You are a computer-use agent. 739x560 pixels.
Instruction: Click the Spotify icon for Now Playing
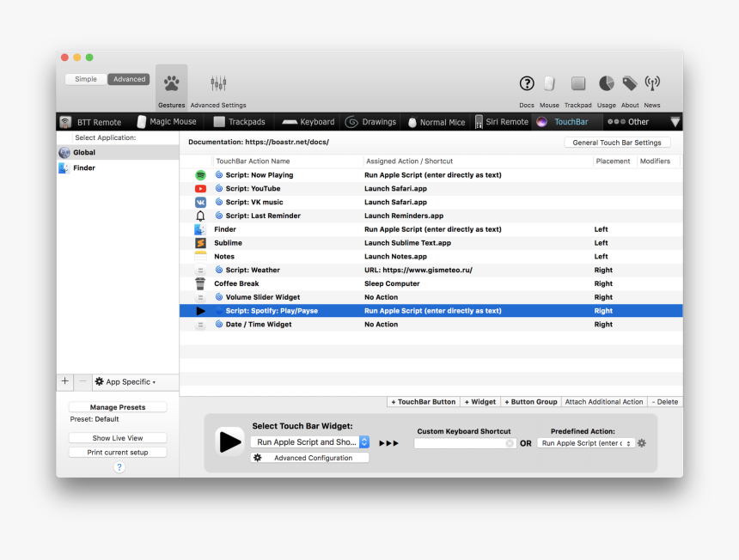click(200, 175)
